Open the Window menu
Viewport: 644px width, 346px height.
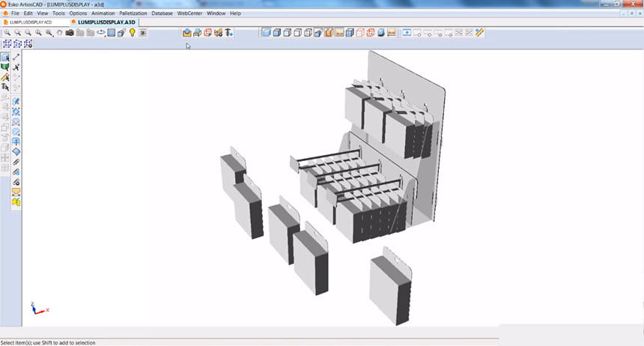[216, 13]
